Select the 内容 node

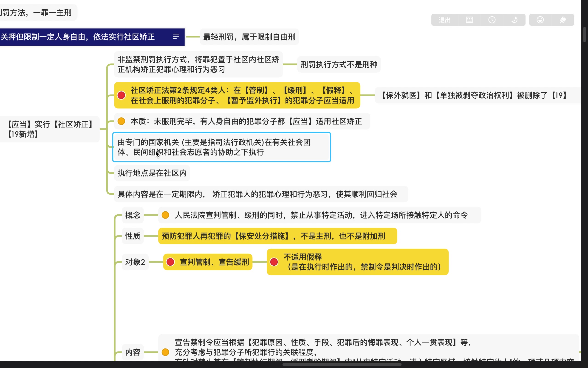point(133,352)
